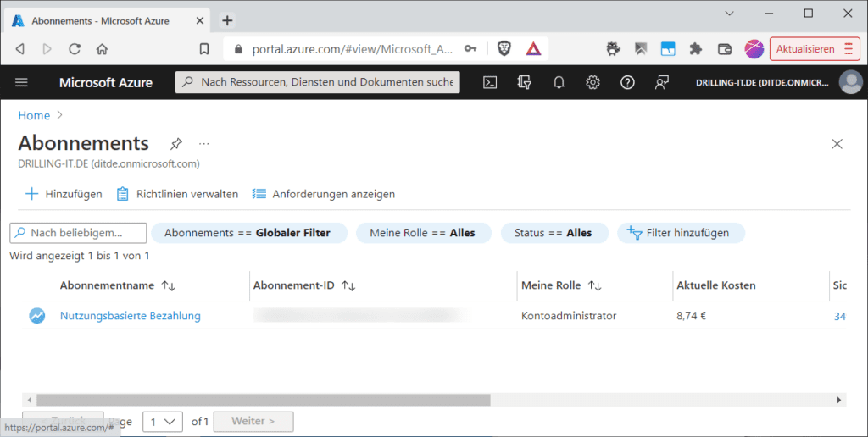868x437 pixels.
Task: Open Richtlinien verwalten
Action: 177,194
